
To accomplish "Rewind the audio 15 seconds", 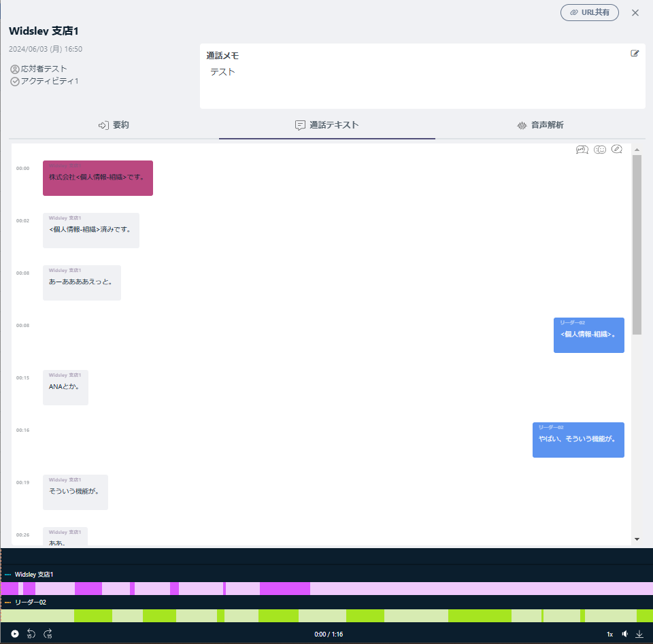I will (x=31, y=634).
